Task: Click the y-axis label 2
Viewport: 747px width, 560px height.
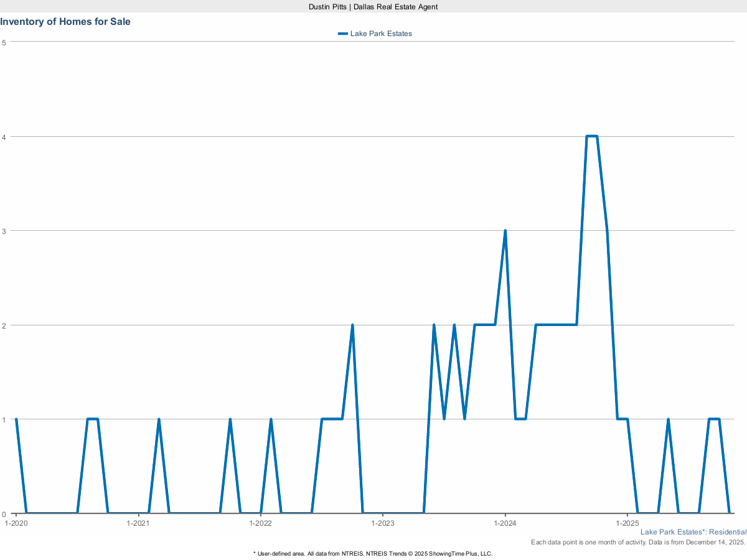Action: [4, 325]
